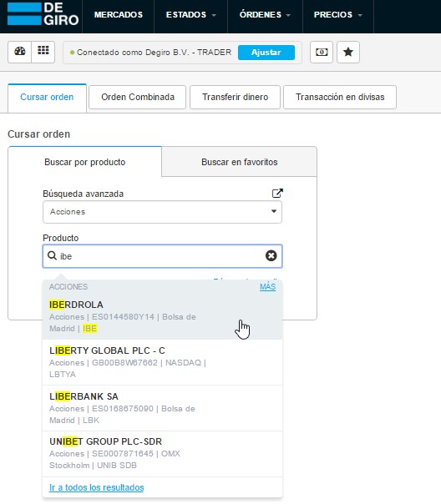Open favorites star icon button
Screen dimensions: 441x504
click(348, 52)
